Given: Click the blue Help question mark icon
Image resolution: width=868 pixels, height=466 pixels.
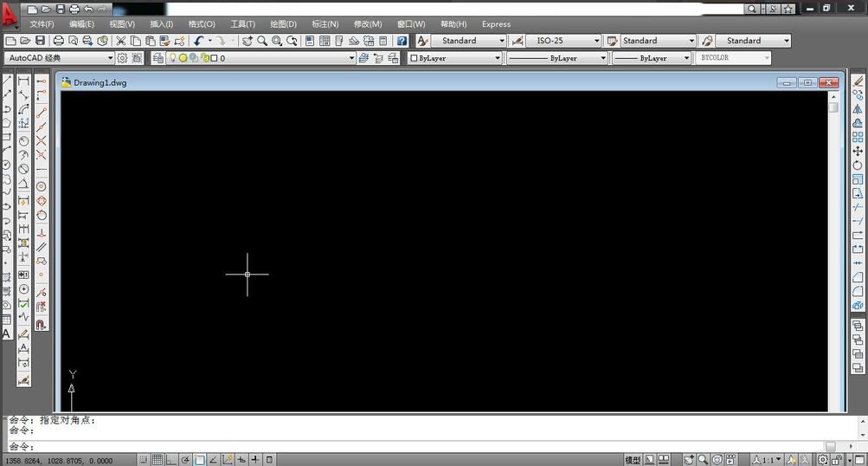Looking at the screenshot, I should pos(402,41).
